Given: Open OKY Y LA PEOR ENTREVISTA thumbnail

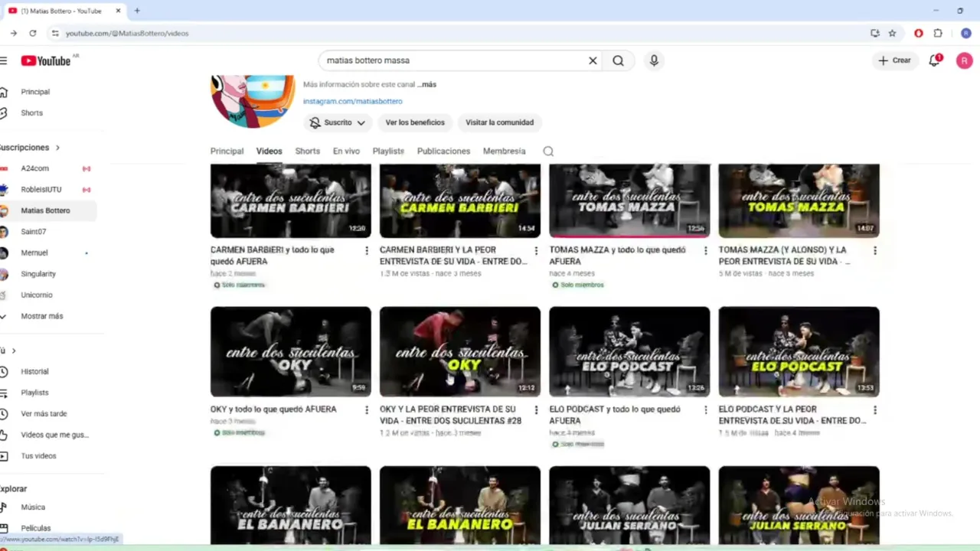Looking at the screenshot, I should pyautogui.click(x=459, y=352).
